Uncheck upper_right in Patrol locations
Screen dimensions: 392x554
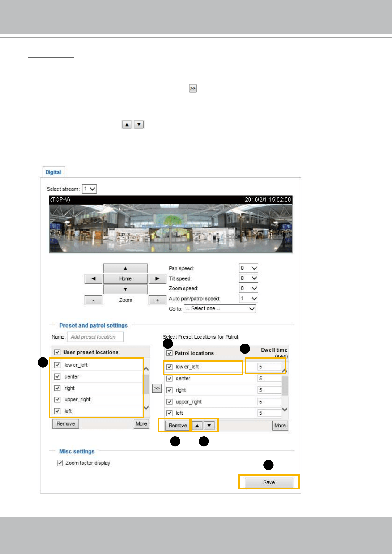click(169, 402)
